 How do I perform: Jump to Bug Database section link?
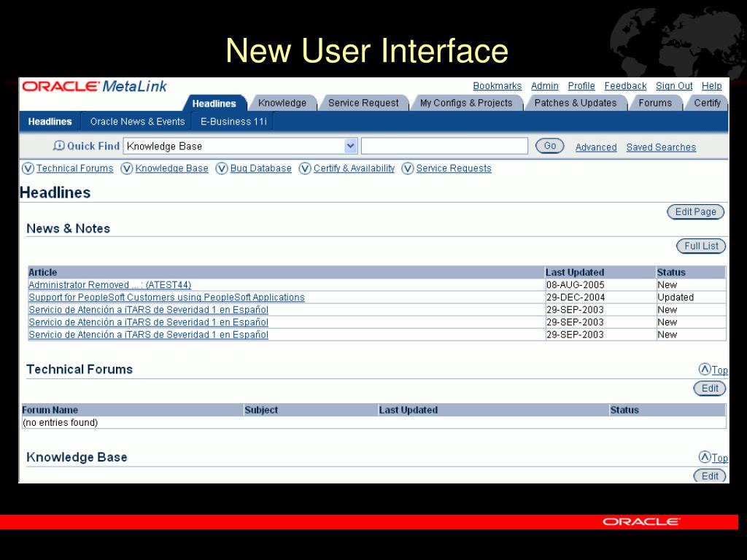point(260,168)
